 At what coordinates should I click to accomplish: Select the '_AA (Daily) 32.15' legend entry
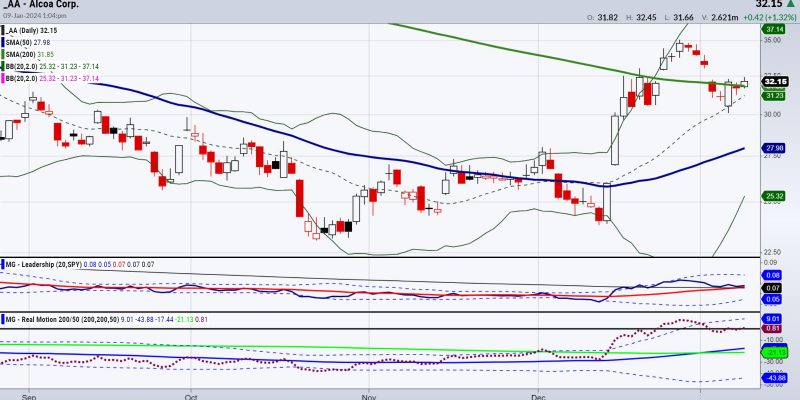coord(31,31)
